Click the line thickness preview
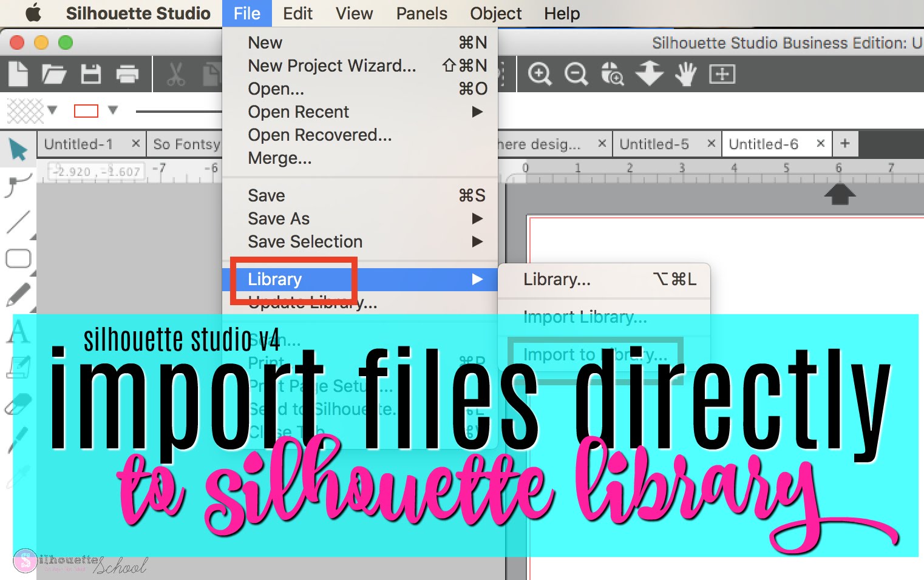924x580 pixels. (179, 111)
